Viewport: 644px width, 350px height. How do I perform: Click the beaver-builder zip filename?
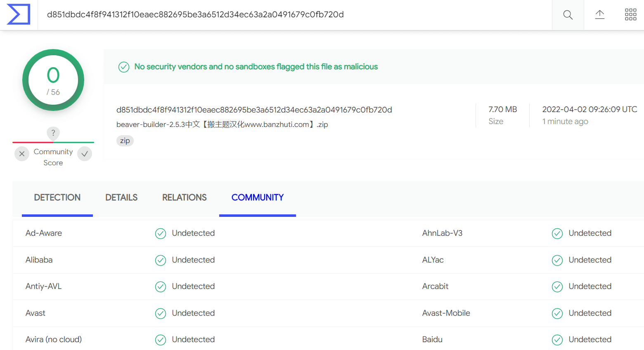222,124
